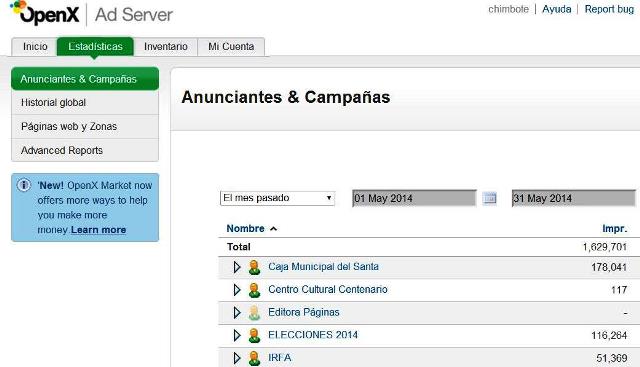Open the Ayuda help link
Image resolution: width=640 pixels, height=367 pixels.
(x=556, y=9)
